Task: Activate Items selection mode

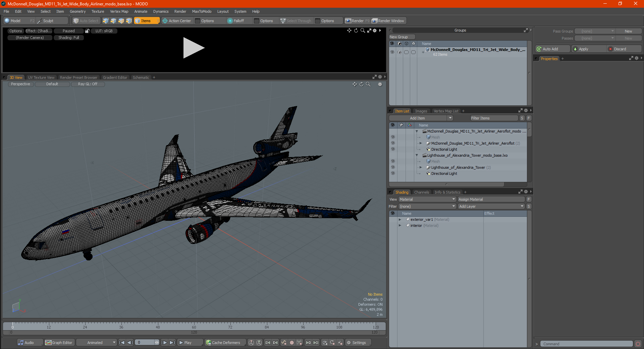Action: click(x=147, y=21)
